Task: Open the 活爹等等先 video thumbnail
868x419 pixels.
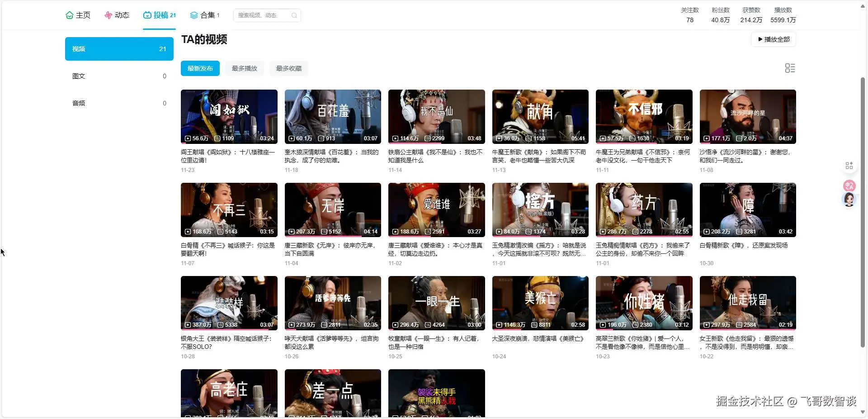Action: click(x=333, y=303)
